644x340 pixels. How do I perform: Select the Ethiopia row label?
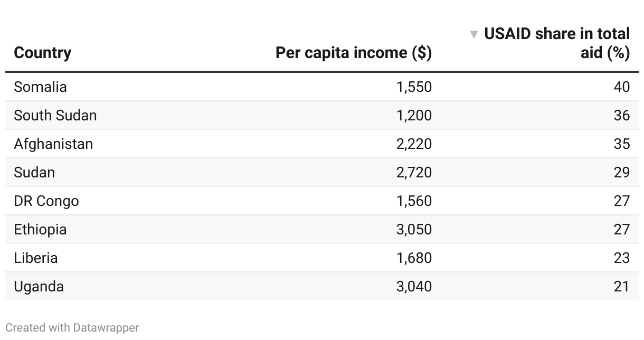pos(41,229)
